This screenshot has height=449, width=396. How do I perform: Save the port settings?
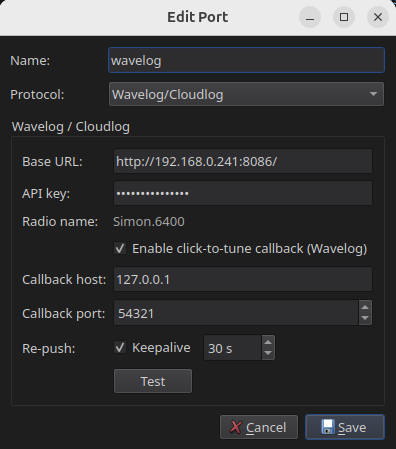[345, 427]
